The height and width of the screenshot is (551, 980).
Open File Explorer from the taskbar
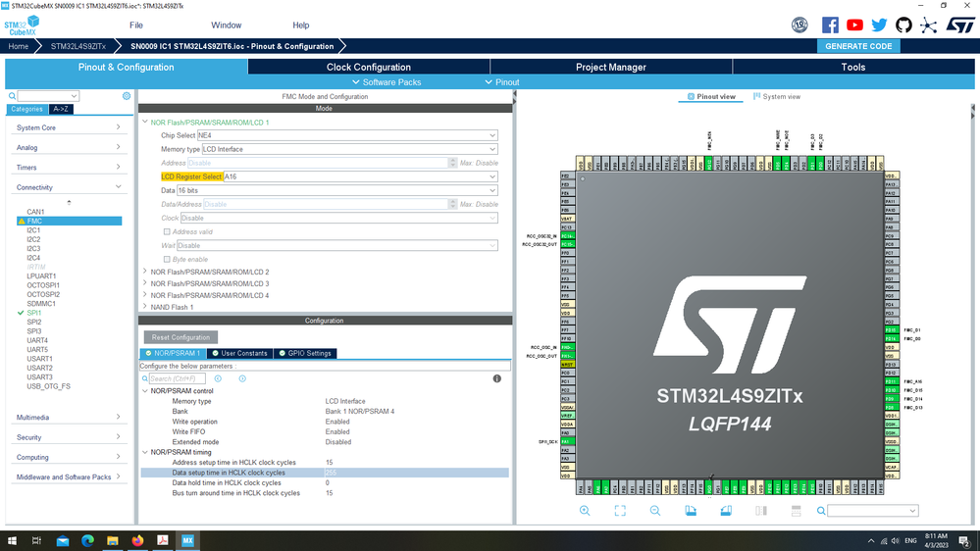(113, 540)
